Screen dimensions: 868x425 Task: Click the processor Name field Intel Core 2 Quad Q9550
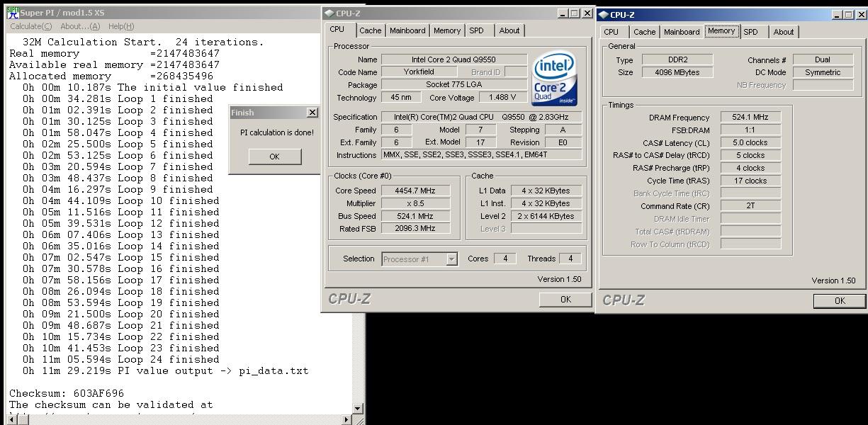tap(454, 59)
